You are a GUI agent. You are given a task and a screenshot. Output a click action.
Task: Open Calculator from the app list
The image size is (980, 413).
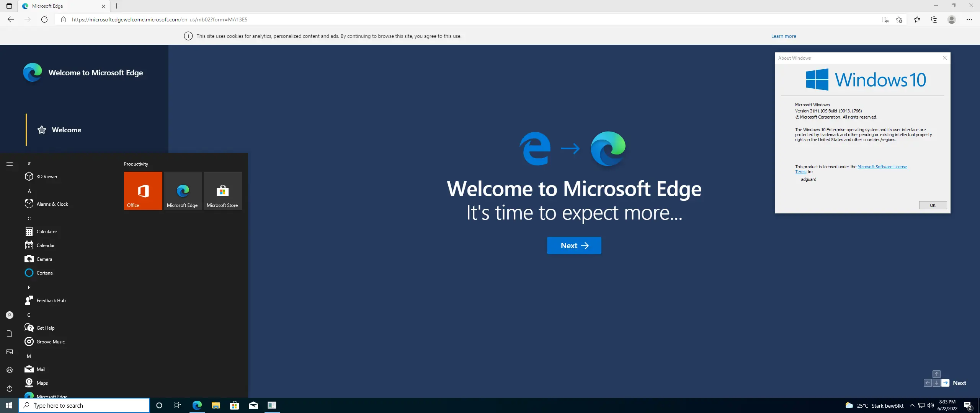47,232
